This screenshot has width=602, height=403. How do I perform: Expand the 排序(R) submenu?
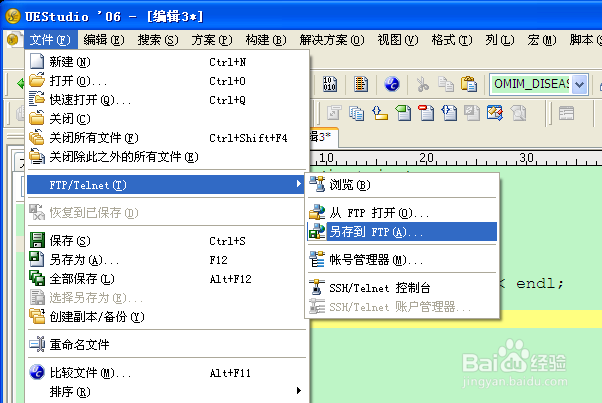point(165,391)
